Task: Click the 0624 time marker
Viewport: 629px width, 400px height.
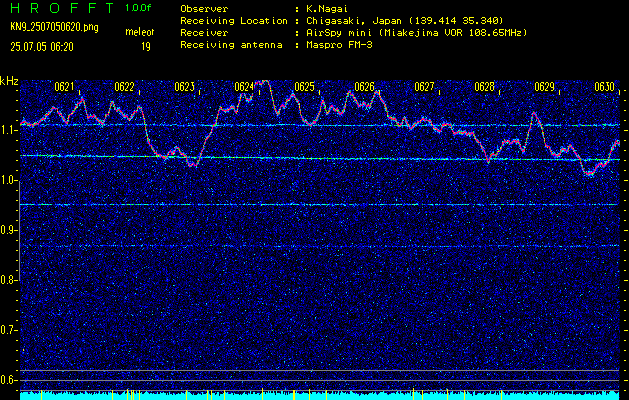Action: tap(244, 87)
